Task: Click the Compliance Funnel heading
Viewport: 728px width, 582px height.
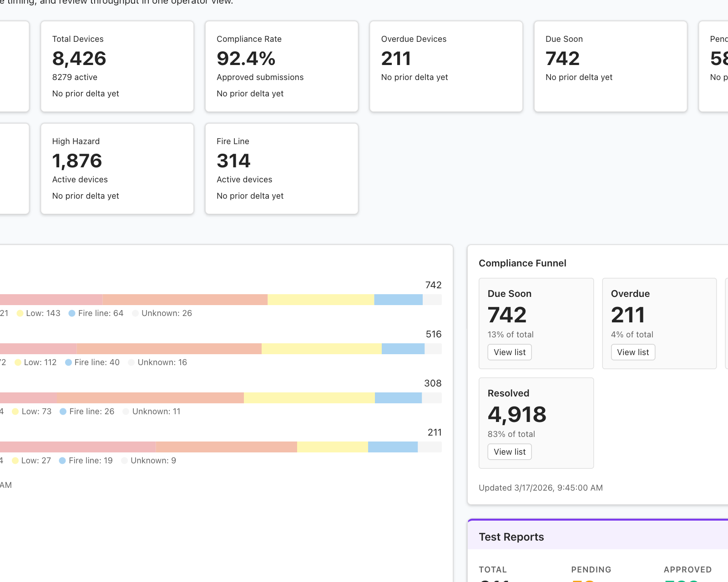Action: [x=522, y=263]
